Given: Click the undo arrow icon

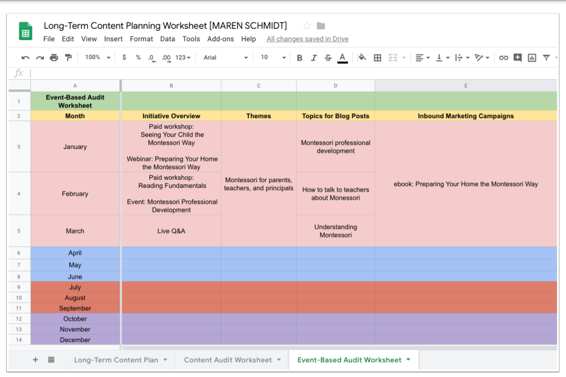Looking at the screenshot, I should (25, 57).
